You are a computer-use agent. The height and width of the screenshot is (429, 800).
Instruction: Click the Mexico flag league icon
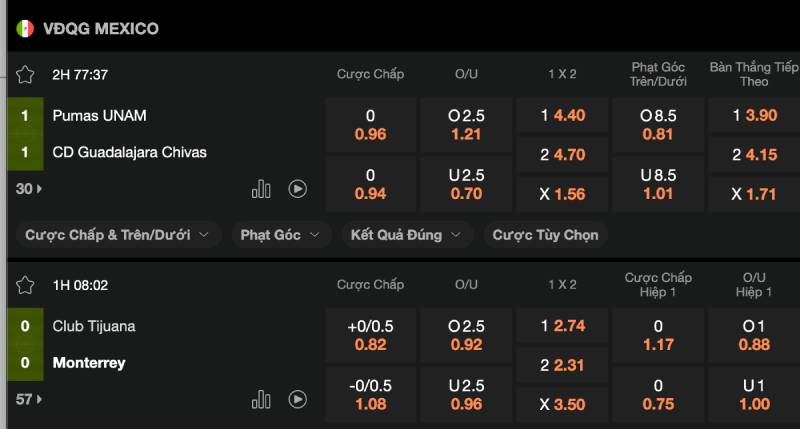[x=25, y=28]
